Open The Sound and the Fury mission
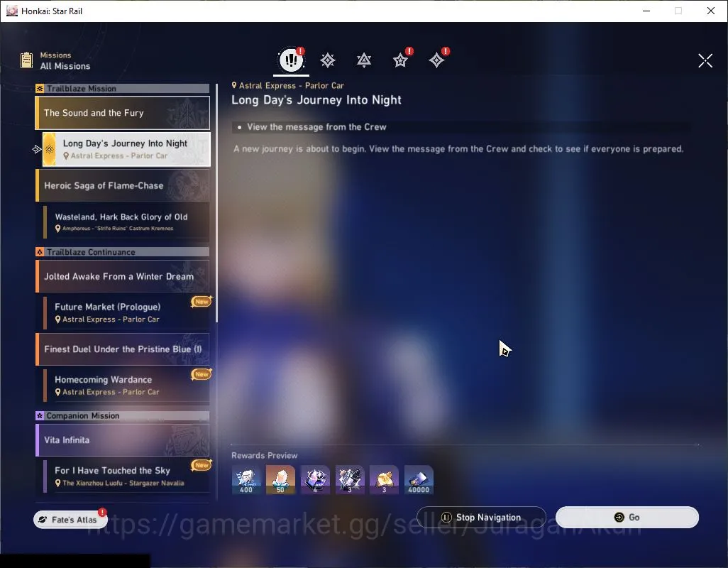The height and width of the screenshot is (568, 728). 123,113
